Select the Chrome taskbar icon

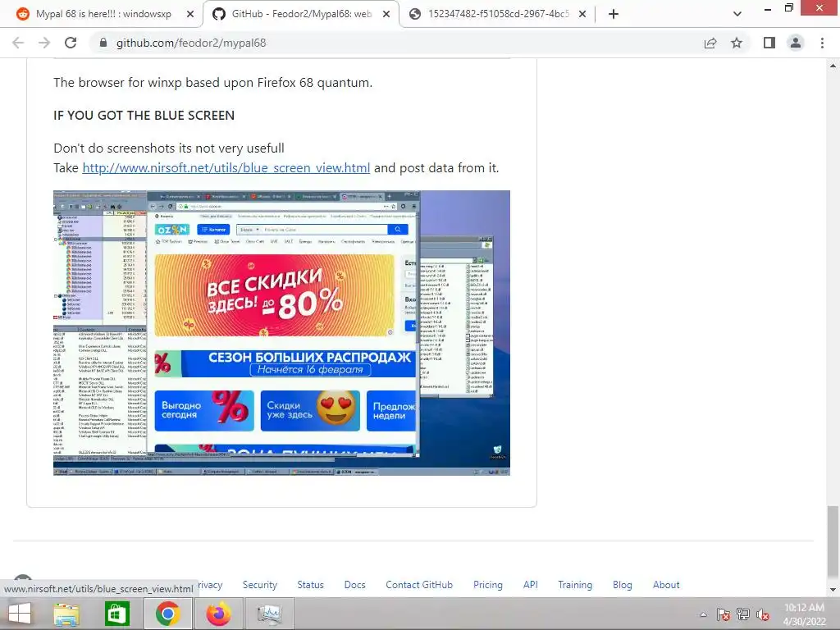click(167, 614)
